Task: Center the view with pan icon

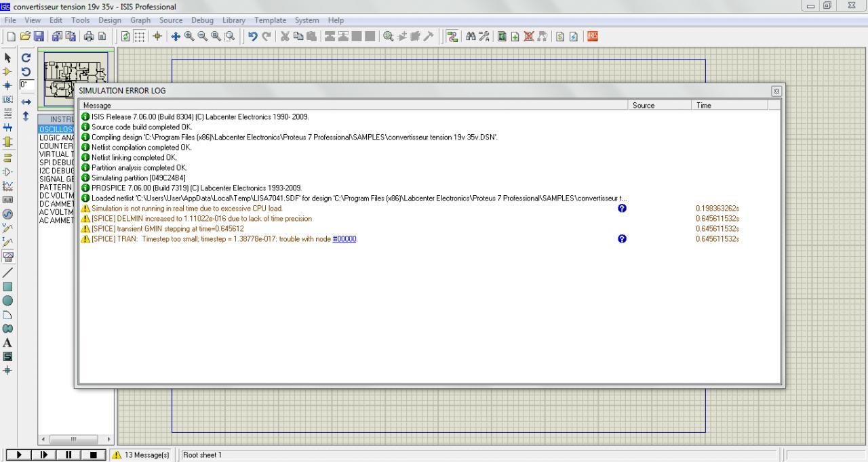Action: 175,36
